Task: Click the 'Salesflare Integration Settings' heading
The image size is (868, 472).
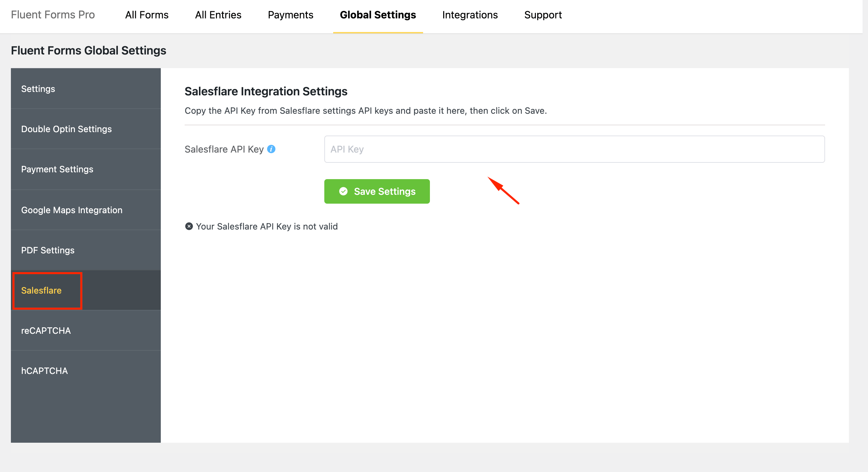Action: 266,91
